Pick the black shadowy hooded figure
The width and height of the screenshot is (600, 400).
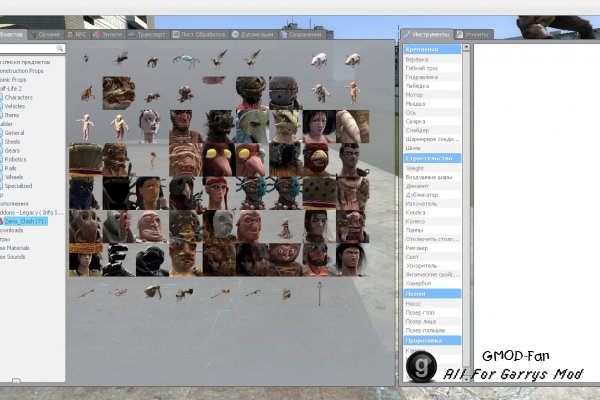coord(119,193)
